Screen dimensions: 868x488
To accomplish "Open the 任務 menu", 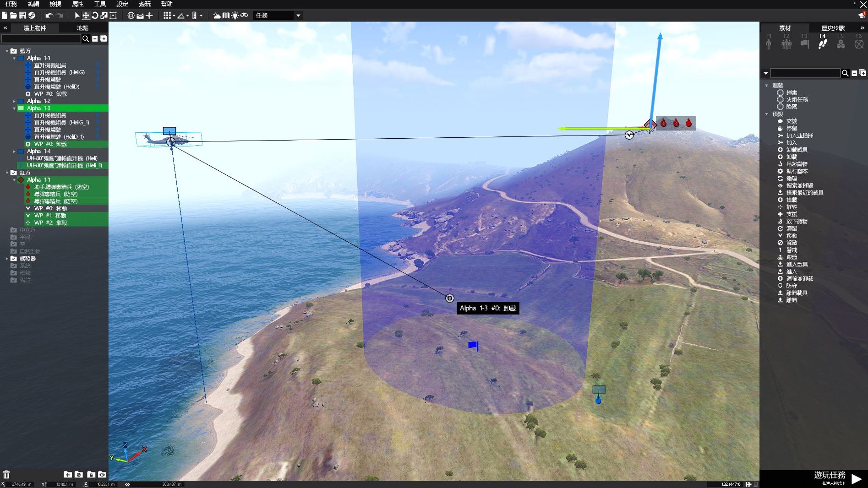I will pos(11,4).
